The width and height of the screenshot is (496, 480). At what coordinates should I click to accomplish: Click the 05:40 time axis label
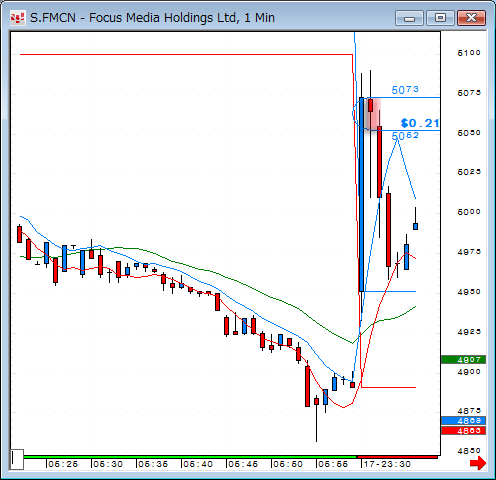pos(198,464)
